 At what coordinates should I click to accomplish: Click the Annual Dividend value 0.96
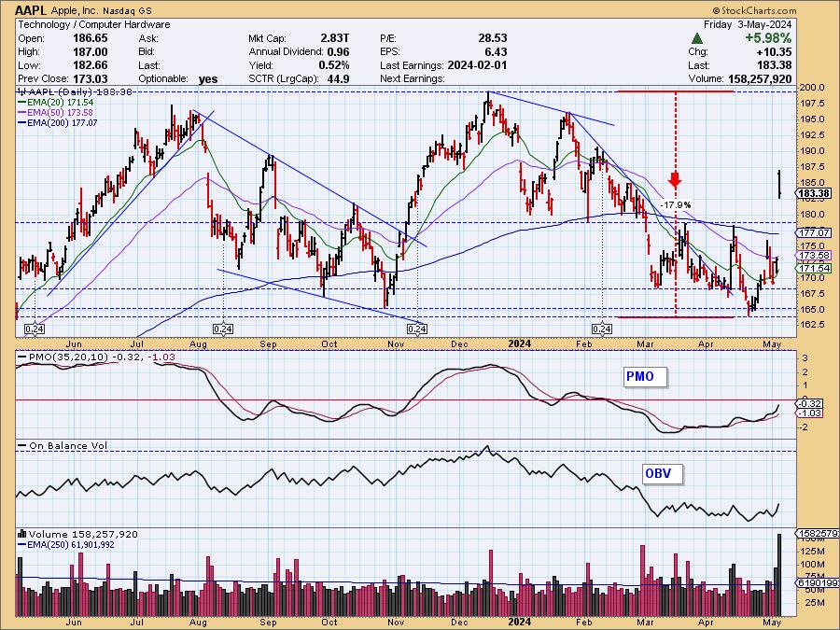pyautogui.click(x=338, y=52)
